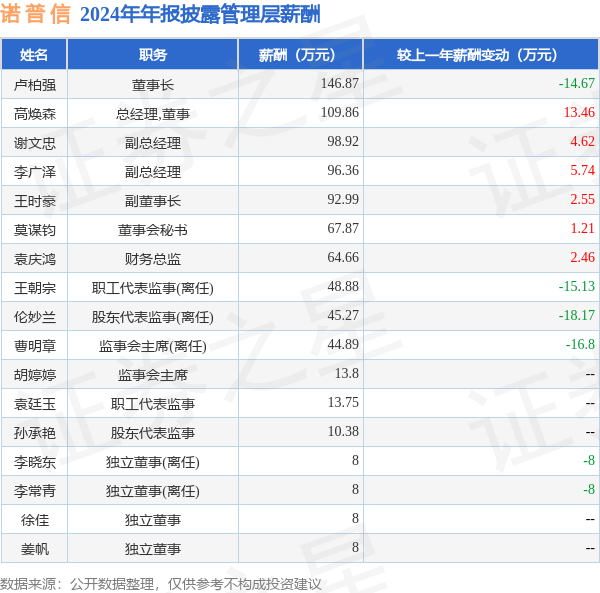Click the 股东代表监事(离任) cell
The width and height of the screenshot is (600, 593).
(153, 317)
